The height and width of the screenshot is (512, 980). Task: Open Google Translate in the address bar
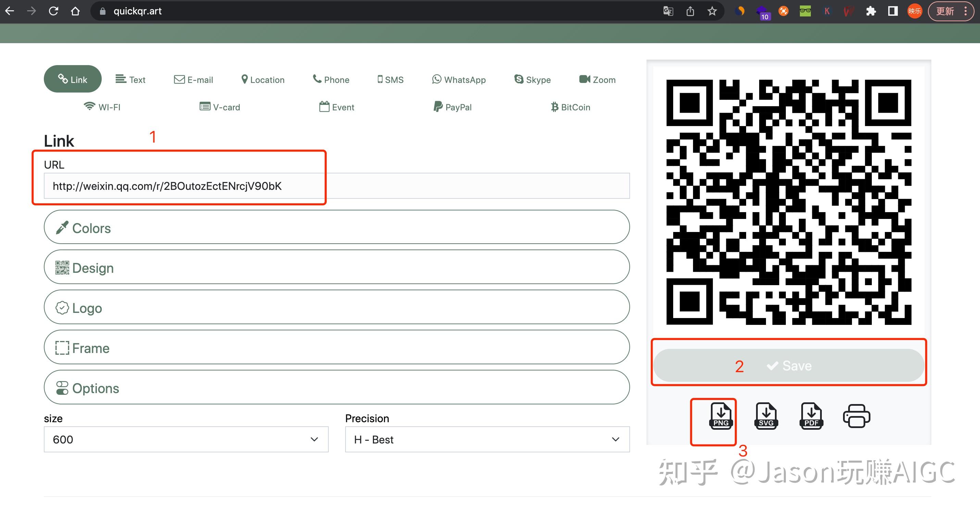click(668, 11)
